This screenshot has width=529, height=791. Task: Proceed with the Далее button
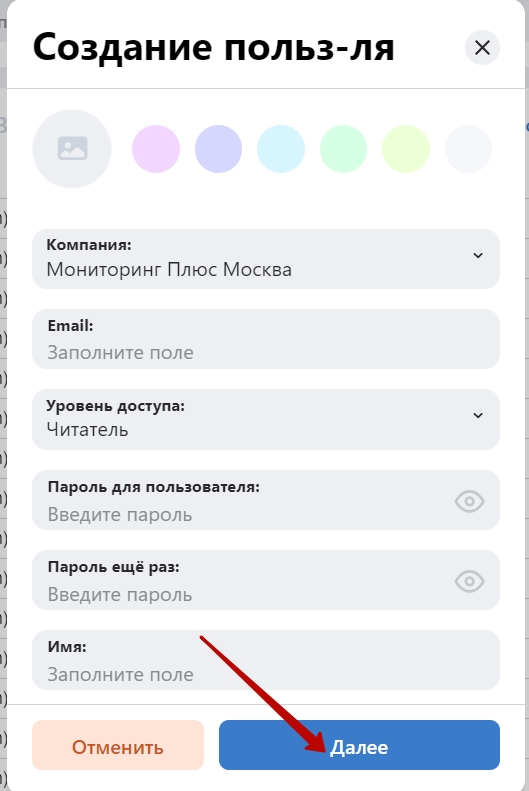coord(359,745)
